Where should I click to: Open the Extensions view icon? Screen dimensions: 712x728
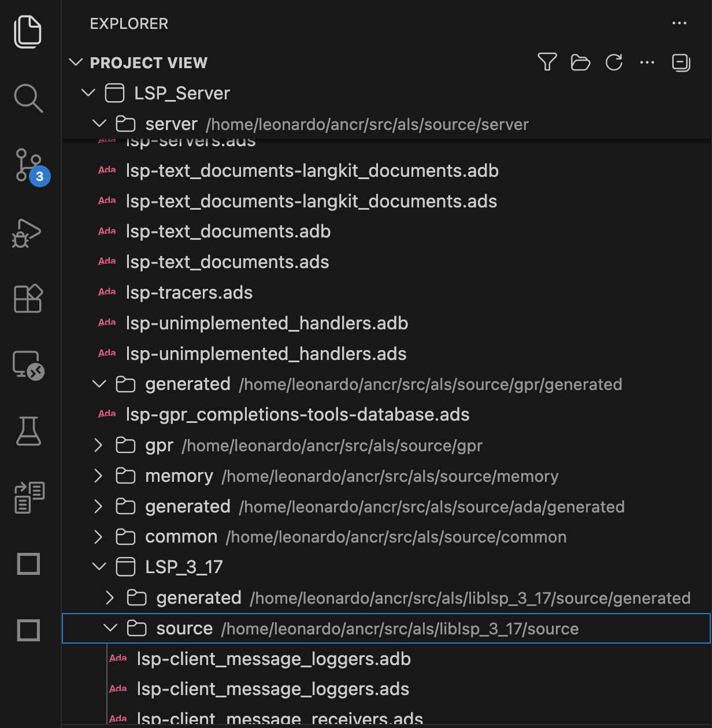tap(28, 298)
